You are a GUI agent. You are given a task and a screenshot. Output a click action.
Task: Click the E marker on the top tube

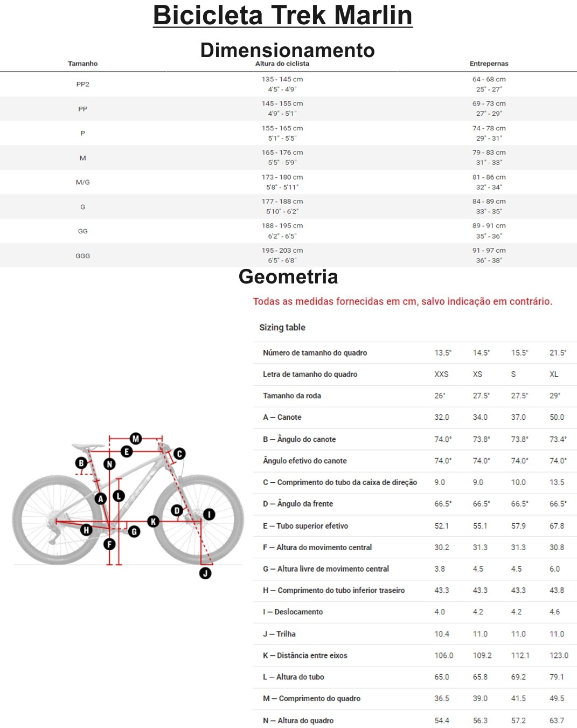[x=127, y=452]
